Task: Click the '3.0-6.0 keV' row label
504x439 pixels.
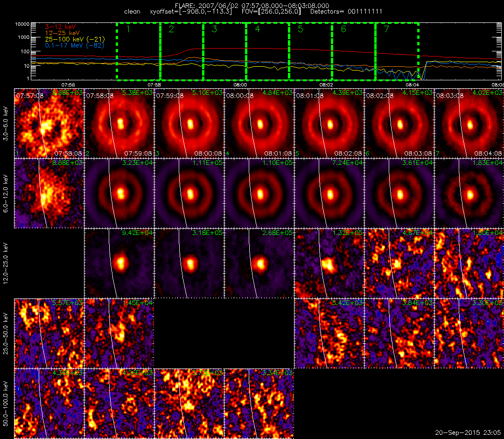Action: point(6,123)
